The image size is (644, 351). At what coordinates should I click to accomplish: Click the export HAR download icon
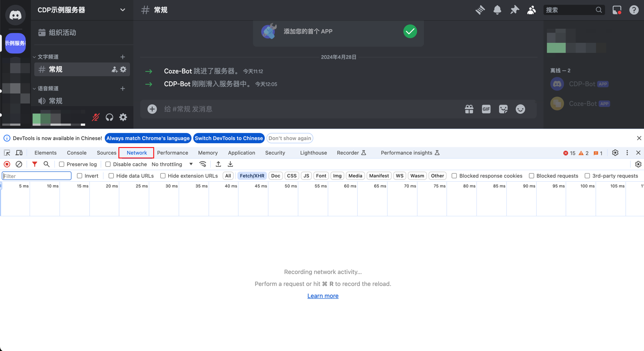coord(230,164)
